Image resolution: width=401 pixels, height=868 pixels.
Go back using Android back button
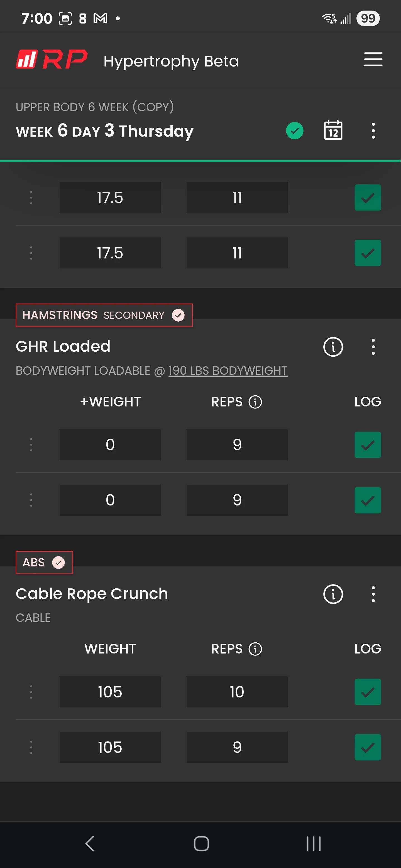click(90, 844)
